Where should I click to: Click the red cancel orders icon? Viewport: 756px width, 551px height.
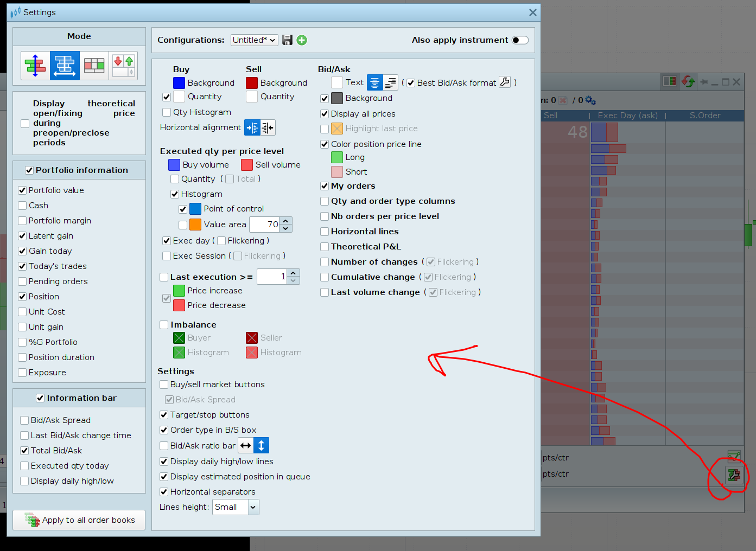563,100
